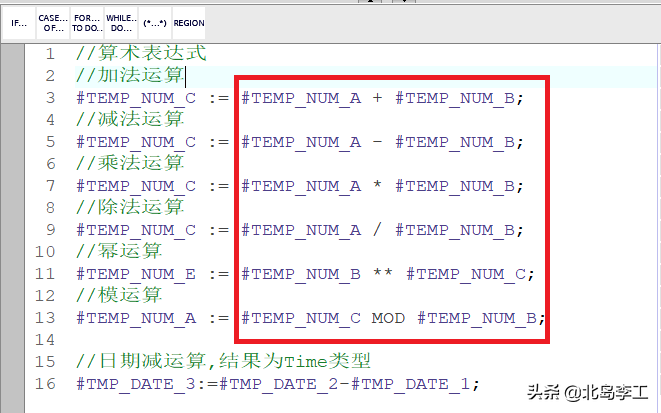Image resolution: width=661 pixels, height=413 pixels.
Task: Click the comment //算术表达式 on line 1
Action: point(141,54)
